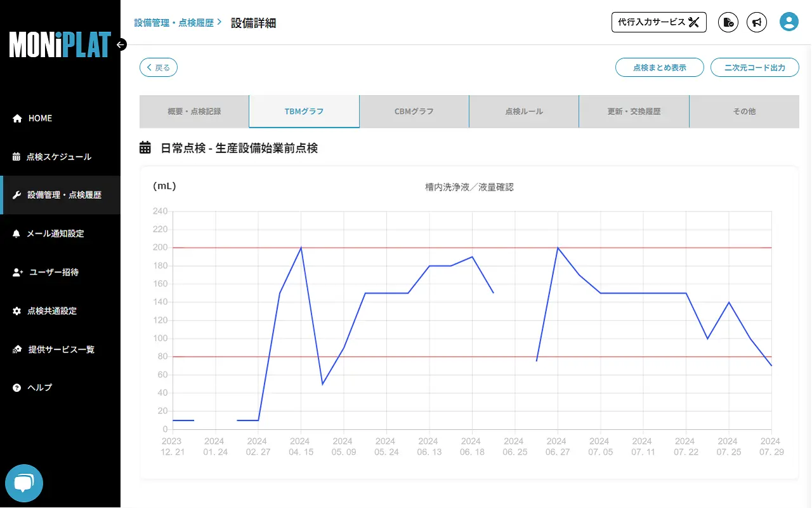Open the user account avatar icon
The image size is (812, 508).
(x=789, y=22)
